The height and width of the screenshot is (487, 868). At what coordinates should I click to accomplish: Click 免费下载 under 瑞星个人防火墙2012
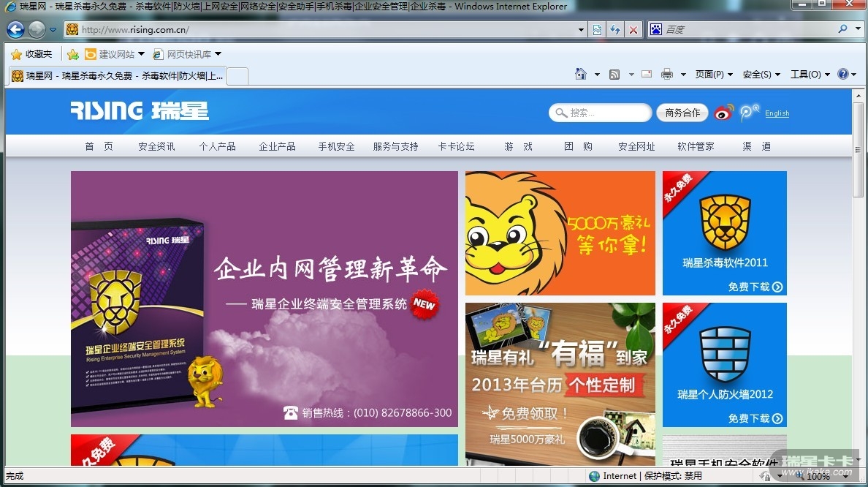(x=755, y=418)
